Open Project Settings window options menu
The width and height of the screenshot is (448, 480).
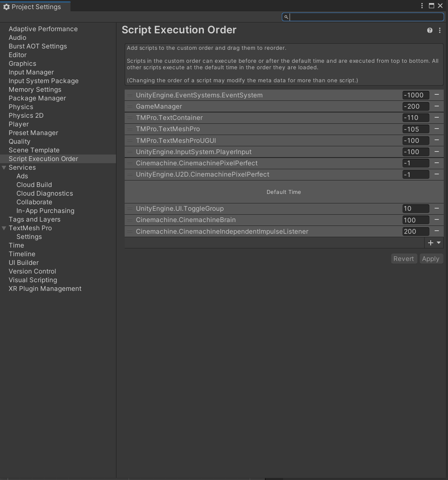pyautogui.click(x=422, y=6)
